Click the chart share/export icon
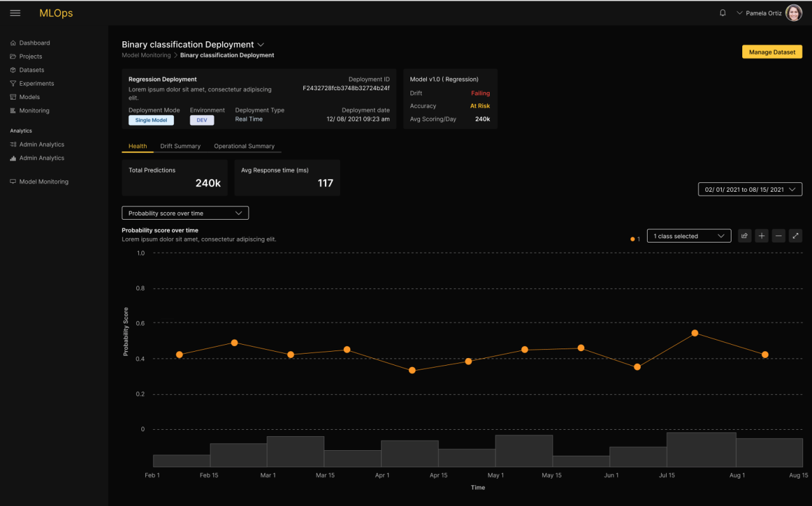Image resolution: width=812 pixels, height=506 pixels. point(745,236)
